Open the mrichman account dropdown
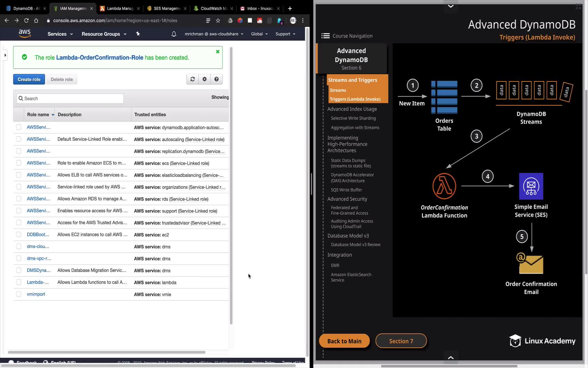This screenshot has height=368, width=588. (214, 34)
